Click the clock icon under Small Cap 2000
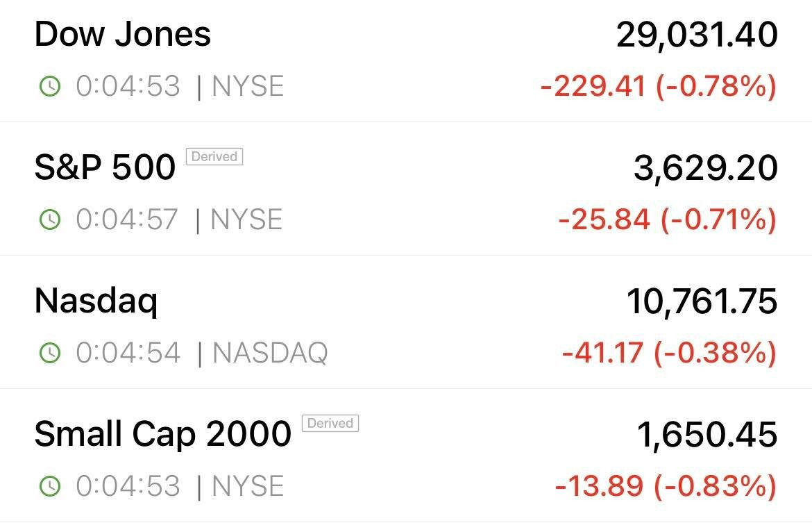Screen dimensions: 812x532 point(50,486)
